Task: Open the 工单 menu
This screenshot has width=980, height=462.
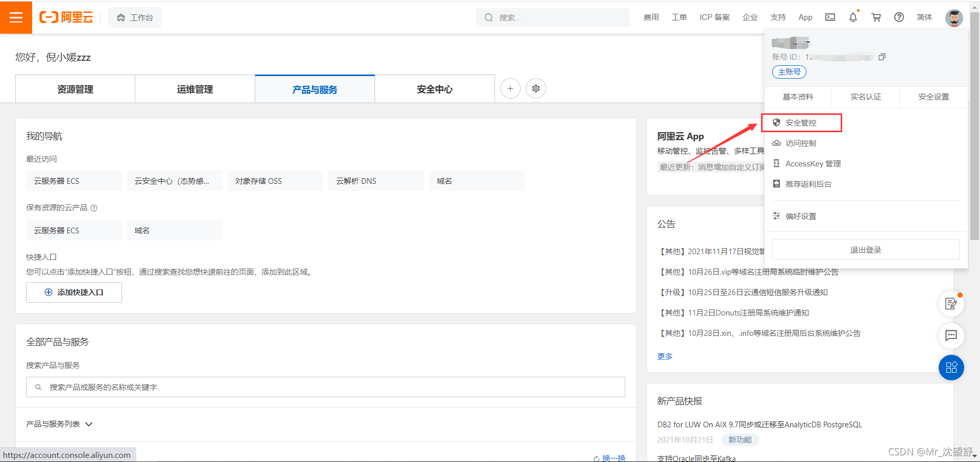Action: coord(679,17)
